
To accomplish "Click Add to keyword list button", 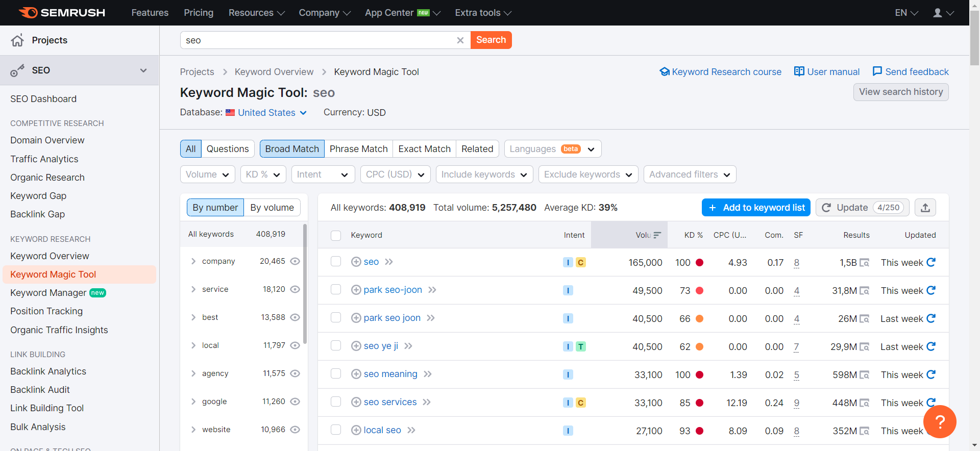I will tap(756, 208).
